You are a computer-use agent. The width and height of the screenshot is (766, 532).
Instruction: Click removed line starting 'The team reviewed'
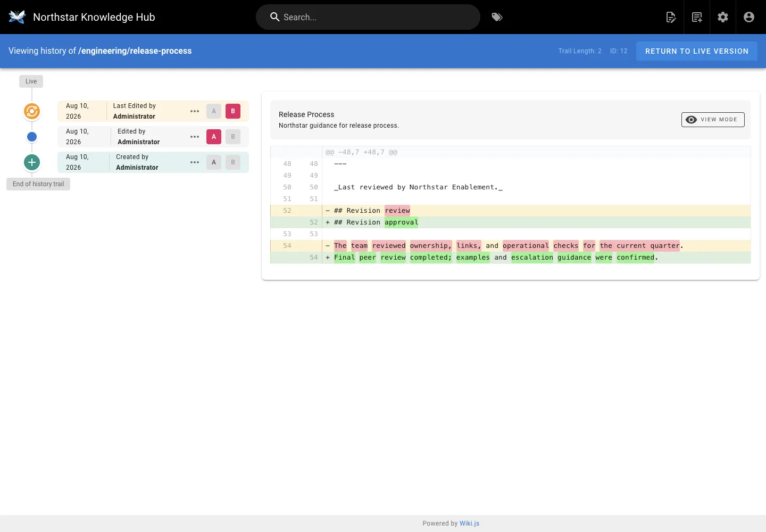(510, 246)
